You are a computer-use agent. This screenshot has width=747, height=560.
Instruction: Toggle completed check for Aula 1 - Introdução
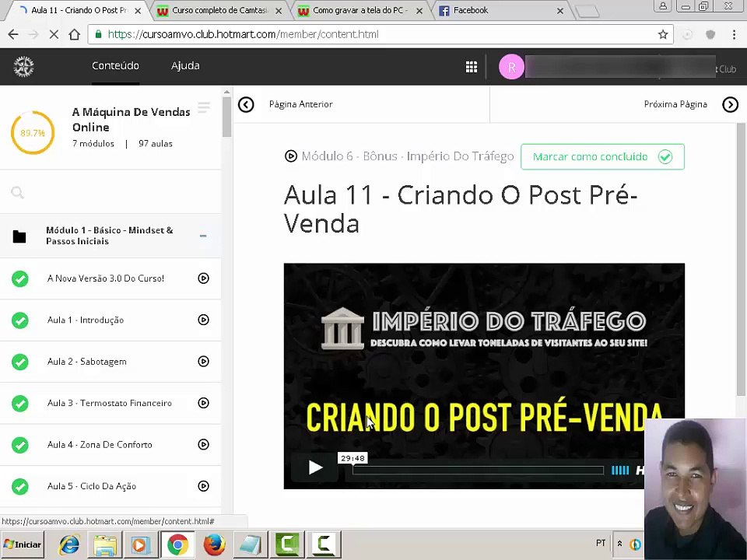pyautogui.click(x=20, y=320)
